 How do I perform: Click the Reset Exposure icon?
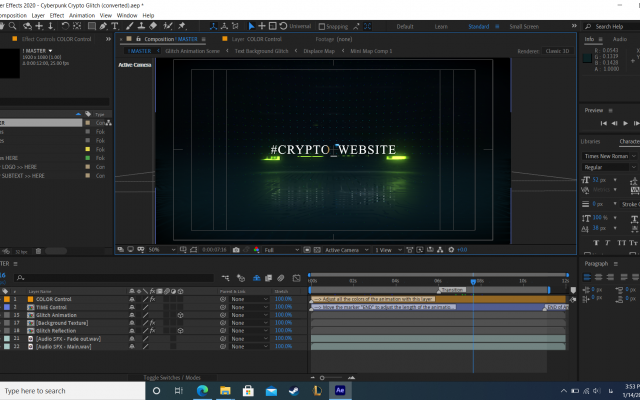tap(451, 250)
